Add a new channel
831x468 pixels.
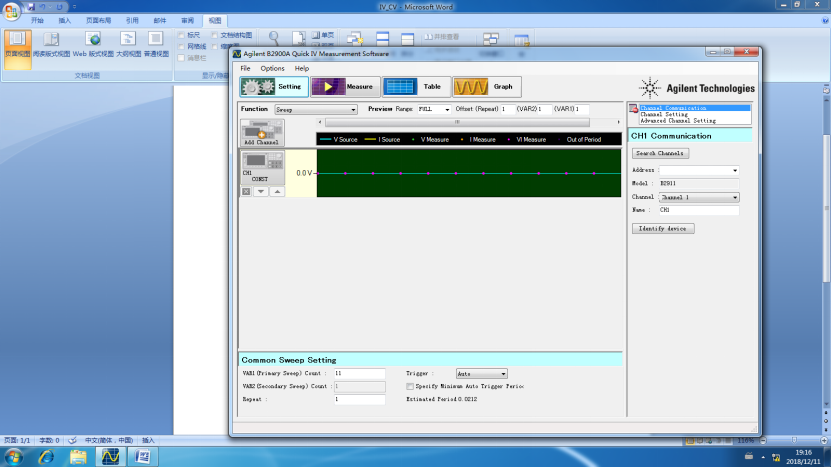coord(262,133)
